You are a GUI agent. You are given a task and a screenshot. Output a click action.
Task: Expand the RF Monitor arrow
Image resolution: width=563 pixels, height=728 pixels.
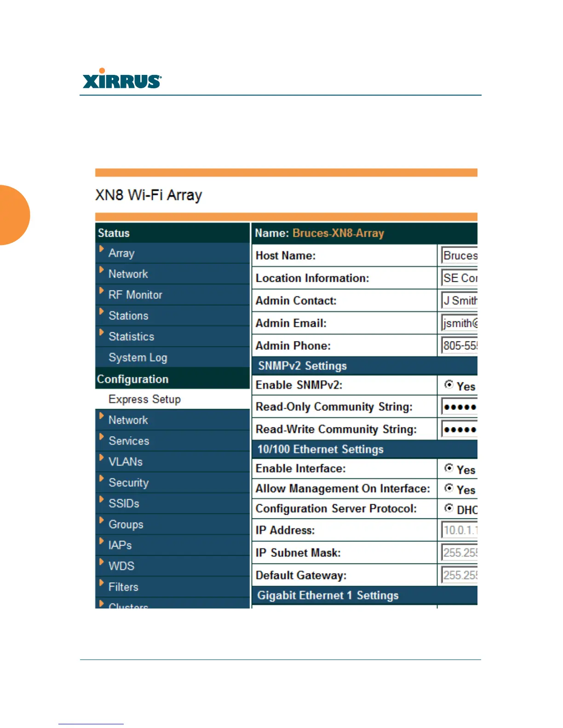coord(102,290)
